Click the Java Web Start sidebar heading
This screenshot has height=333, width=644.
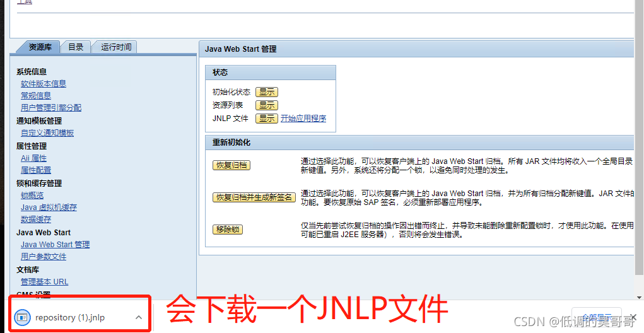[44, 233]
